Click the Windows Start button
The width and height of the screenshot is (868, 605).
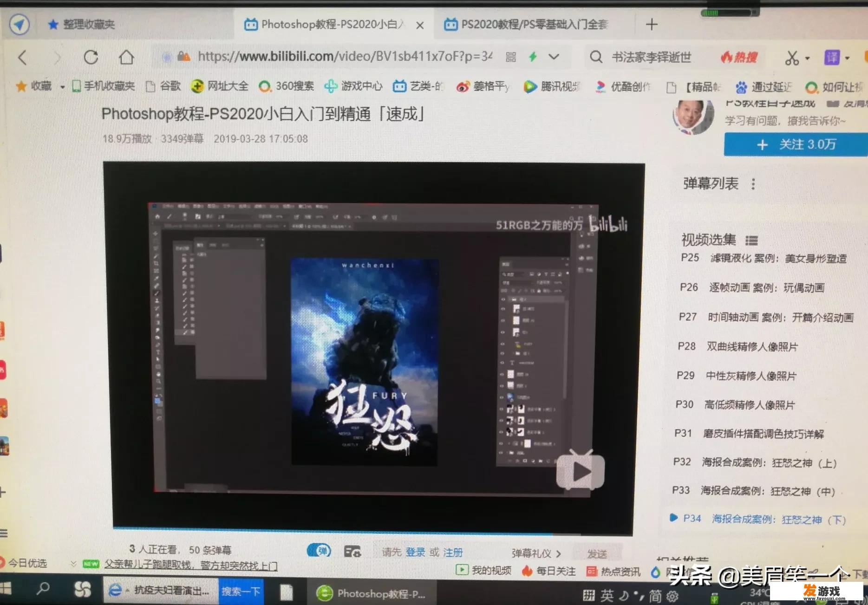coord(6,589)
